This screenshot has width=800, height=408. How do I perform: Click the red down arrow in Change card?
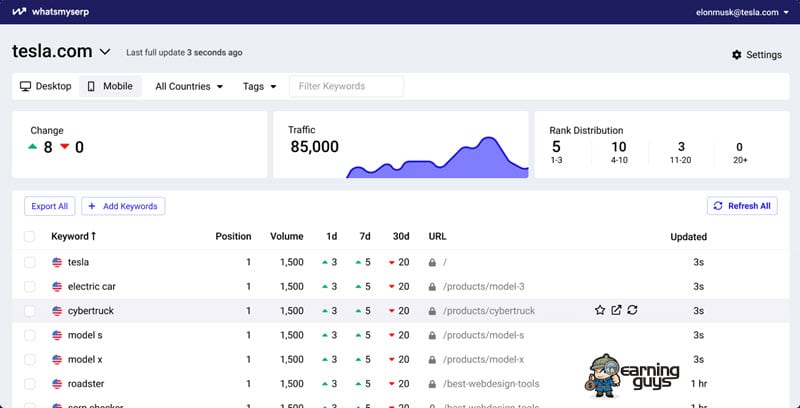[64, 146]
